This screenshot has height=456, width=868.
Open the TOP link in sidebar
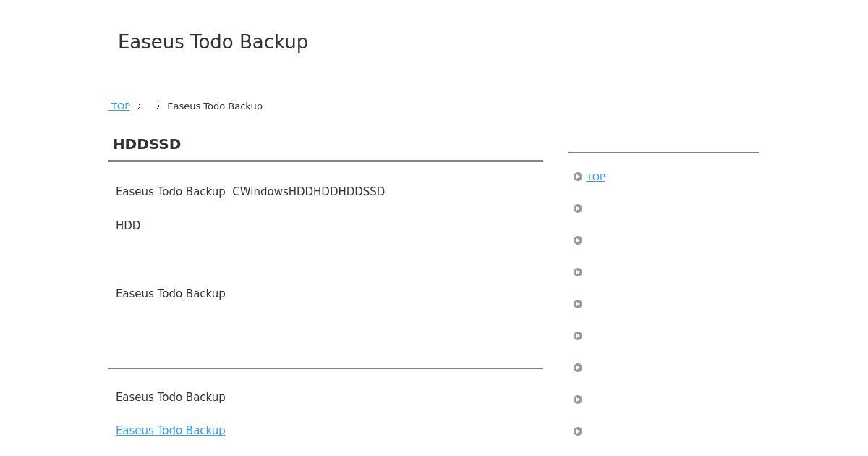(595, 177)
